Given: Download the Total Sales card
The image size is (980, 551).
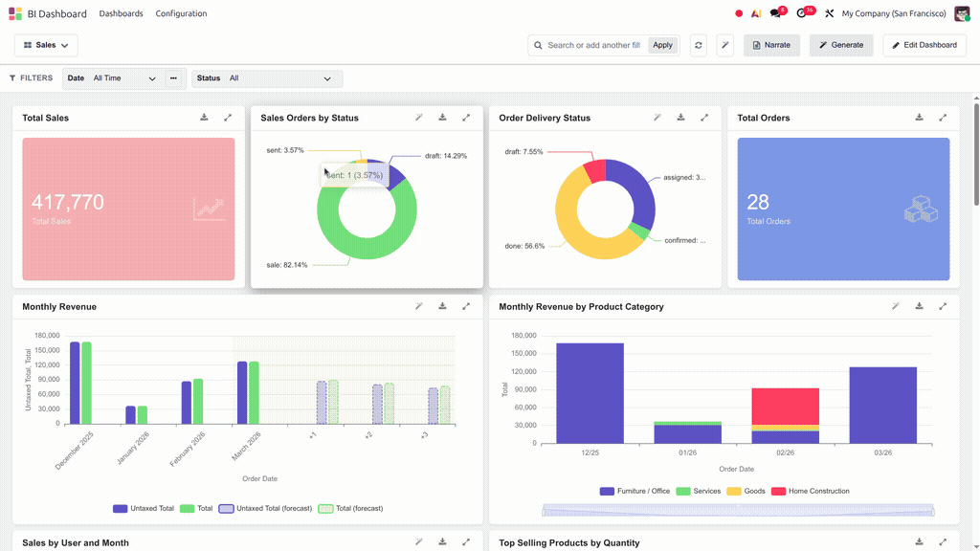Looking at the screenshot, I should point(204,118).
